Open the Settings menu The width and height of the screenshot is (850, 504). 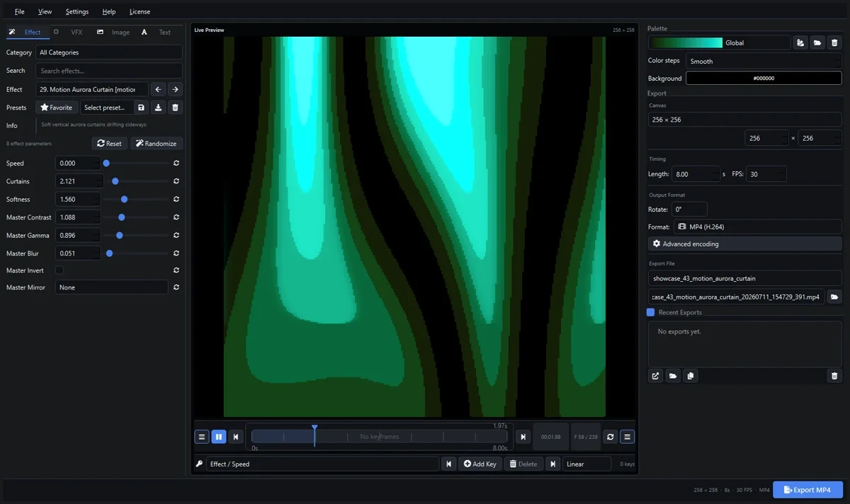click(77, 11)
